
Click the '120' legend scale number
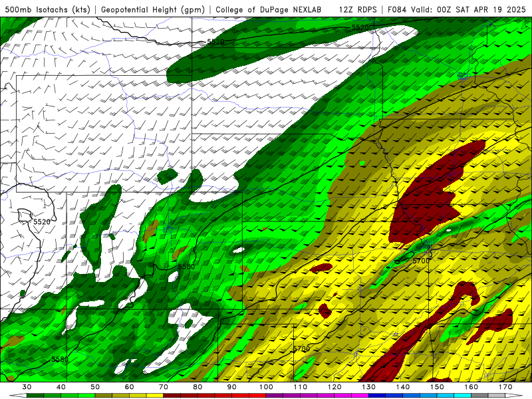click(x=334, y=387)
